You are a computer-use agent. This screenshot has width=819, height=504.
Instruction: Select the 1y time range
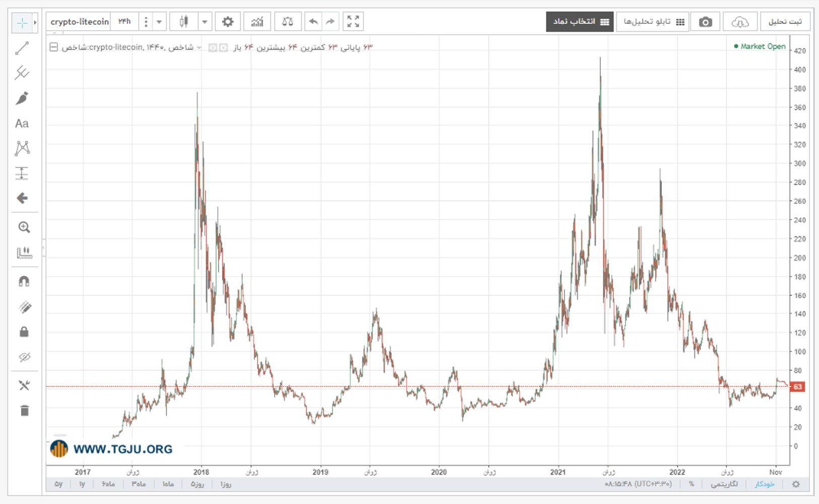tap(82, 484)
